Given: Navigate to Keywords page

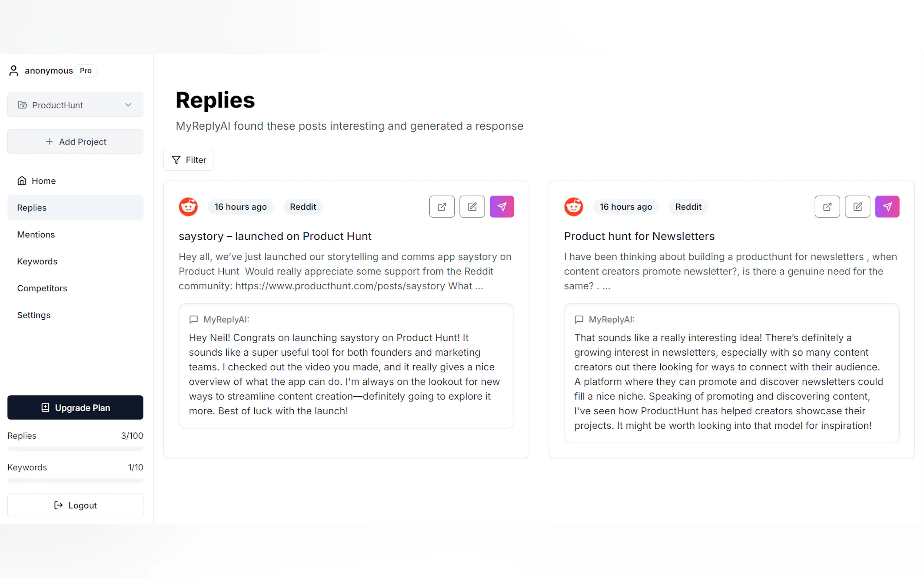Looking at the screenshot, I should click(x=37, y=261).
